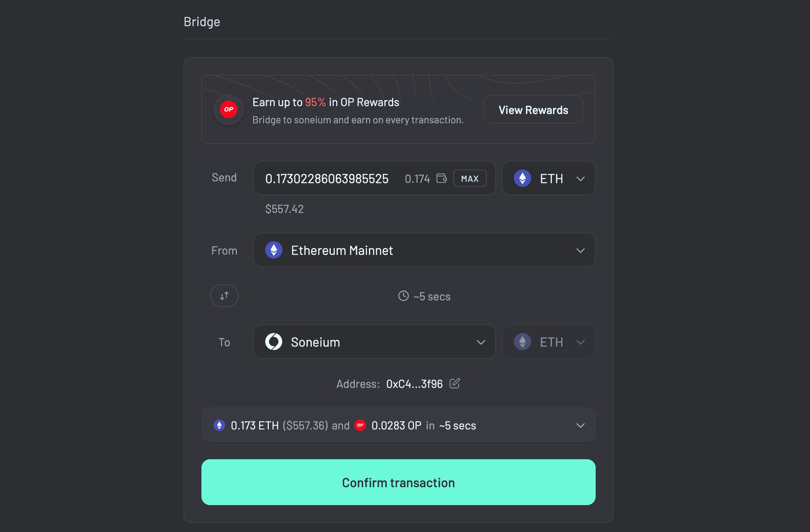The height and width of the screenshot is (532, 810).
Task: Click the ETH logo in Send token selector
Action: pos(523,178)
